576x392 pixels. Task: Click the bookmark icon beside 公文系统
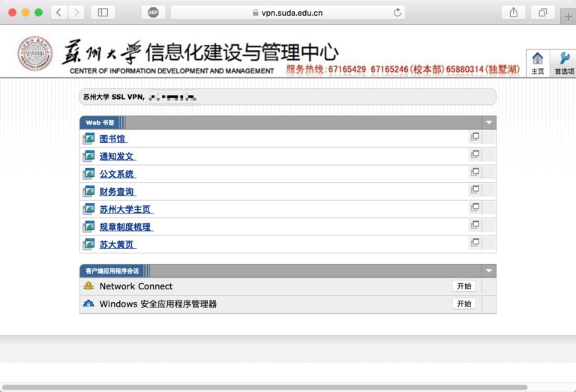click(x=88, y=174)
